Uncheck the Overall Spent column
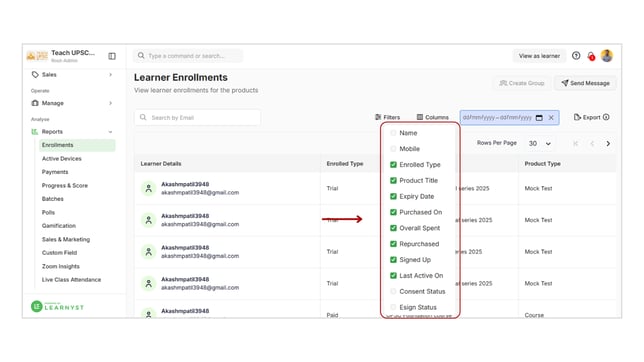This screenshot has width=644, height=362. coord(393,228)
